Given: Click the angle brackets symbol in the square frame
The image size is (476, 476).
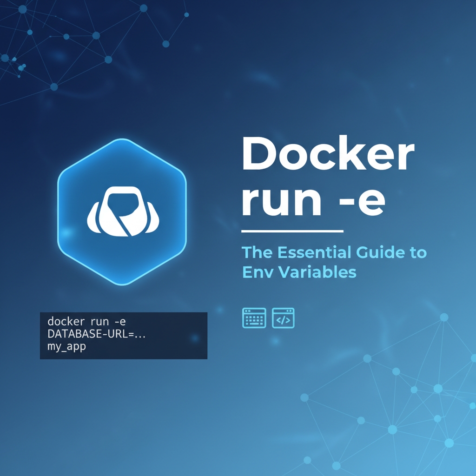Looking at the screenshot, I should click(x=284, y=318).
